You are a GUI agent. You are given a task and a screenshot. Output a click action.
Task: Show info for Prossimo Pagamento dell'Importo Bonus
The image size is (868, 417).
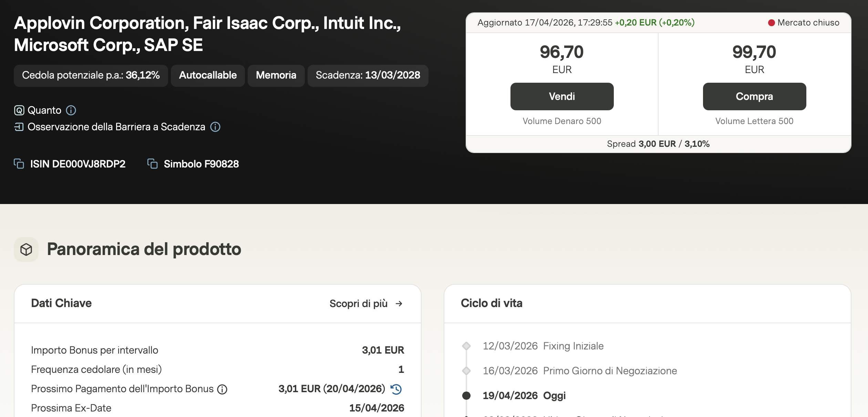[222, 389]
